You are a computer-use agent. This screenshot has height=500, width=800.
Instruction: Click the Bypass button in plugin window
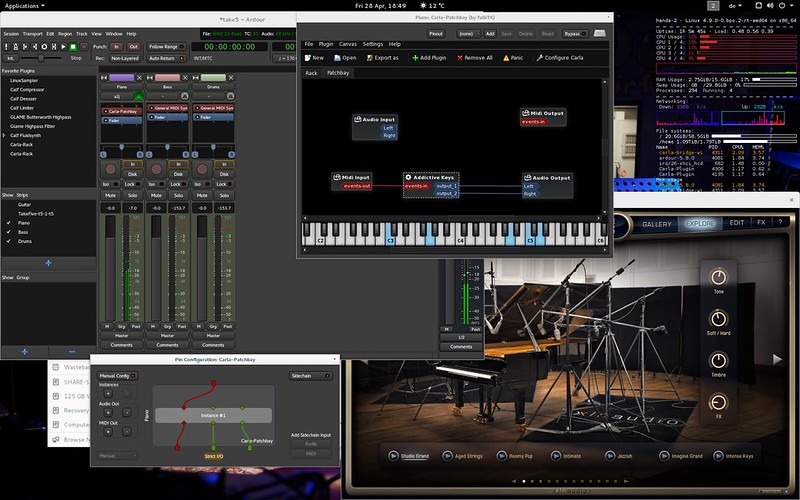pos(575,34)
